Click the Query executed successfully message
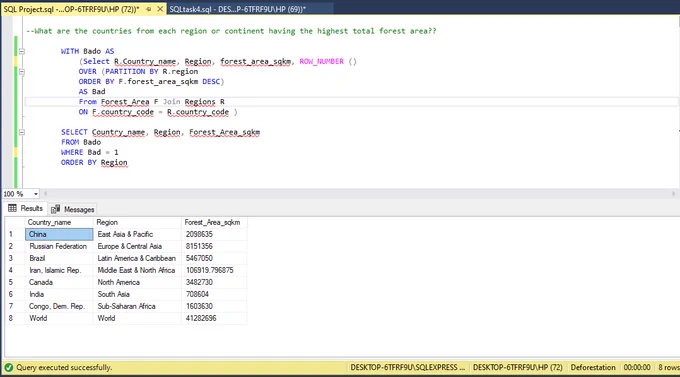The image size is (680, 377). tap(64, 367)
